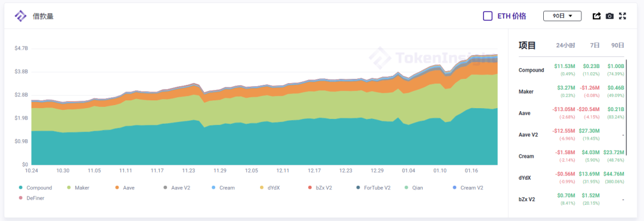Click the share/export icon
This screenshot has height=221, width=644.
pos(597,16)
